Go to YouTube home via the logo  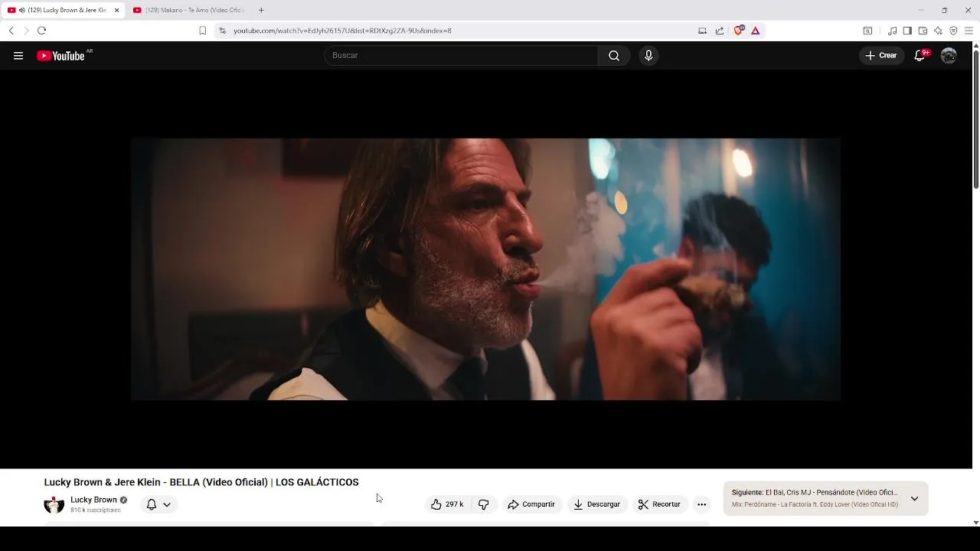60,56
